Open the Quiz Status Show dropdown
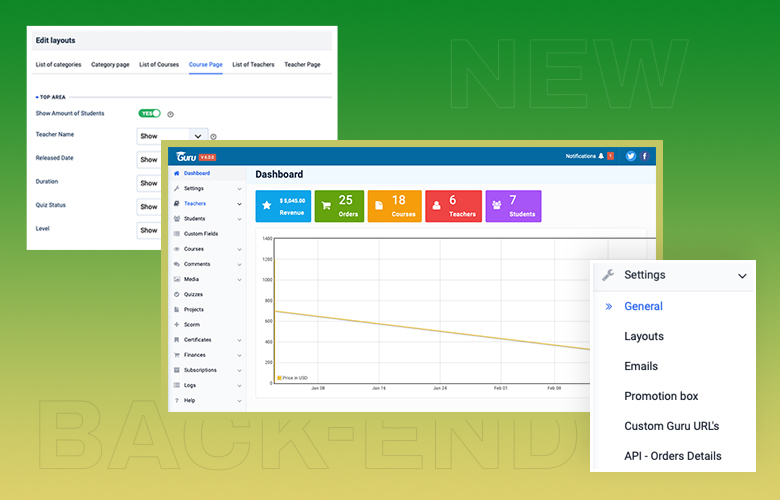The height and width of the screenshot is (500, 780). pos(149,206)
